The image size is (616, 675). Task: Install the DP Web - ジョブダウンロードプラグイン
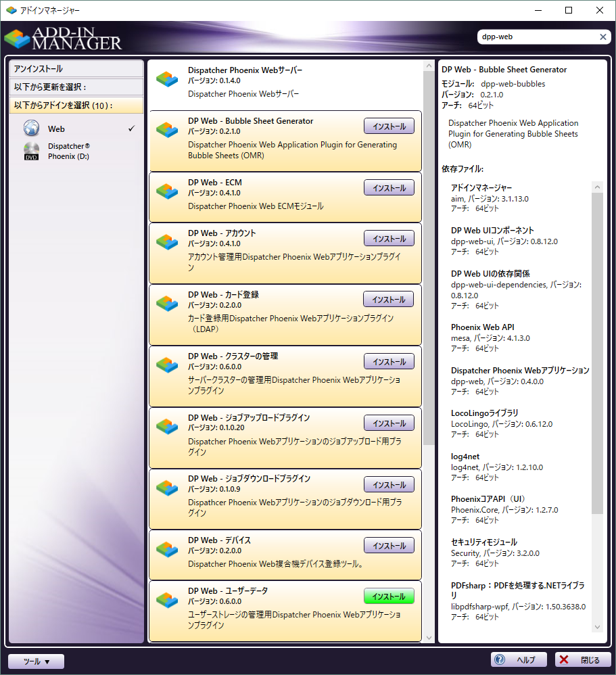(389, 485)
